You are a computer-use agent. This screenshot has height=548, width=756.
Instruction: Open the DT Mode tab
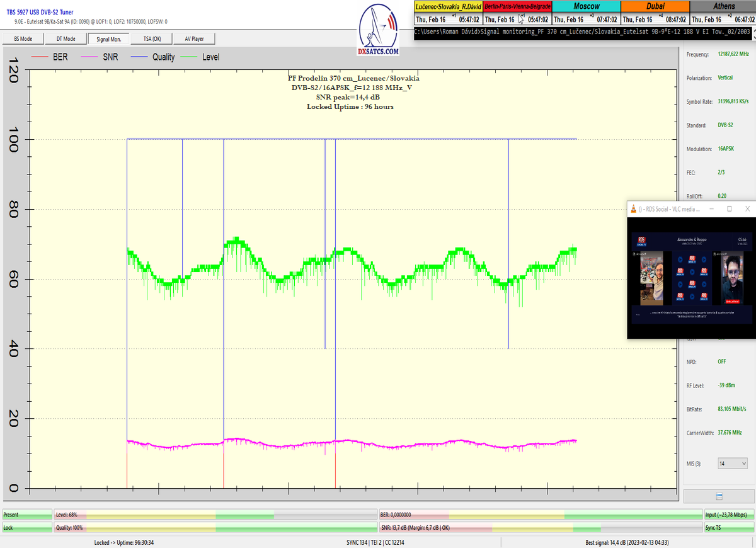click(x=66, y=39)
